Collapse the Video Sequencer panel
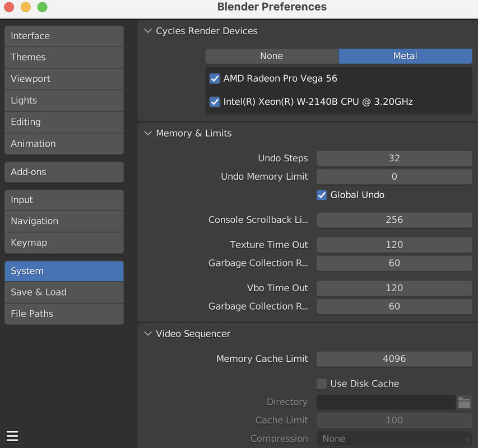The width and height of the screenshot is (478, 448). (x=148, y=334)
